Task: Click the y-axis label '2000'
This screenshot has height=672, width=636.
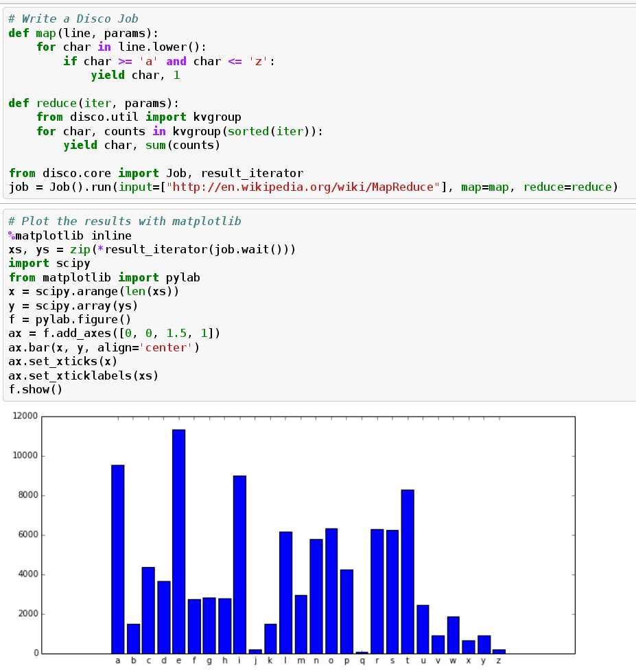Action: tap(28, 614)
